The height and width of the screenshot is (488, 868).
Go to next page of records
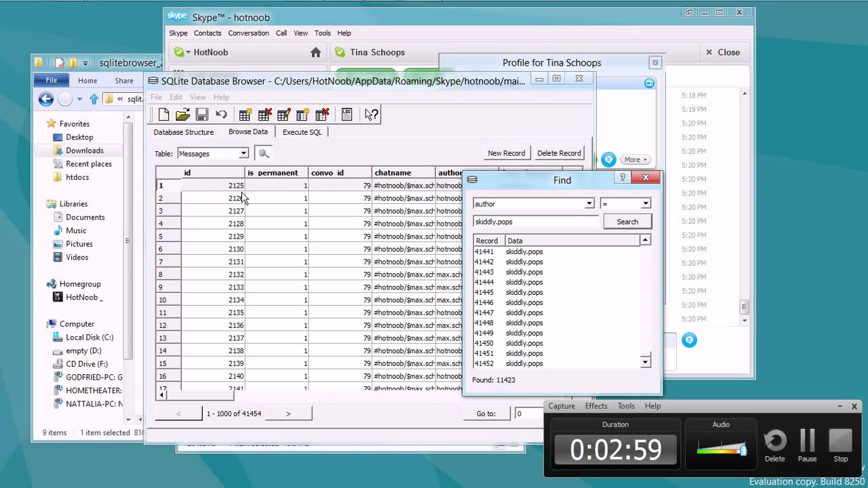(288, 413)
